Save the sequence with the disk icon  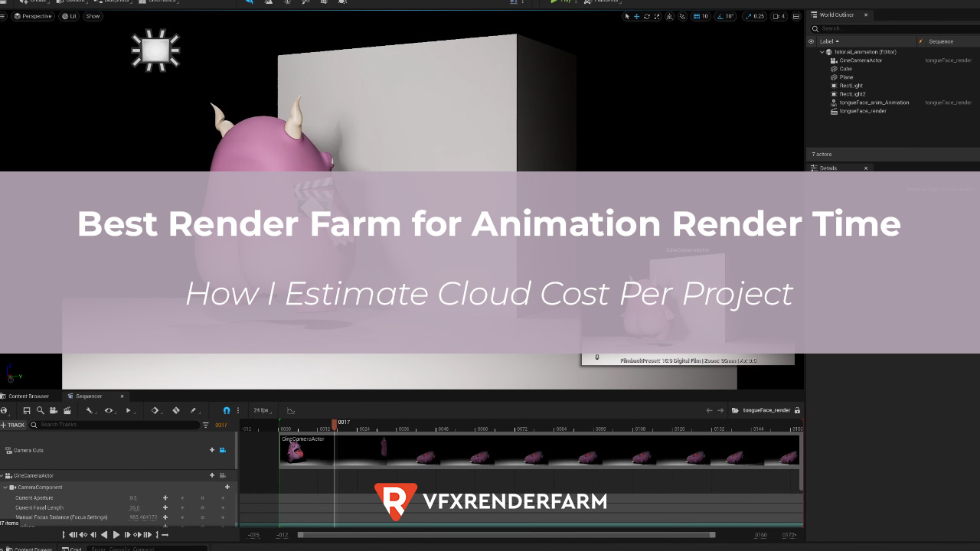tap(27, 410)
